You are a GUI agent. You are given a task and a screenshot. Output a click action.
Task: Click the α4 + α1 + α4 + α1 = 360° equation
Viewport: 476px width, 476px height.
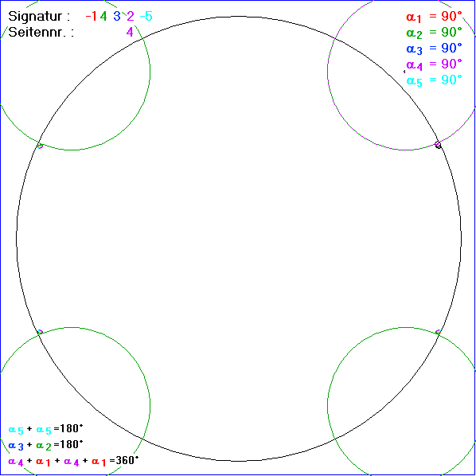tap(73, 461)
